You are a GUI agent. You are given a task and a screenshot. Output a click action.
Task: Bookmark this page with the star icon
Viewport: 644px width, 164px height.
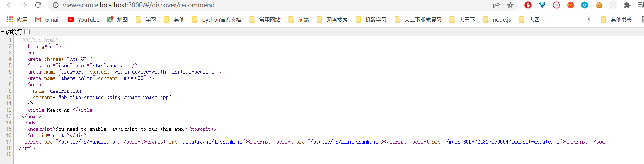(510, 5)
